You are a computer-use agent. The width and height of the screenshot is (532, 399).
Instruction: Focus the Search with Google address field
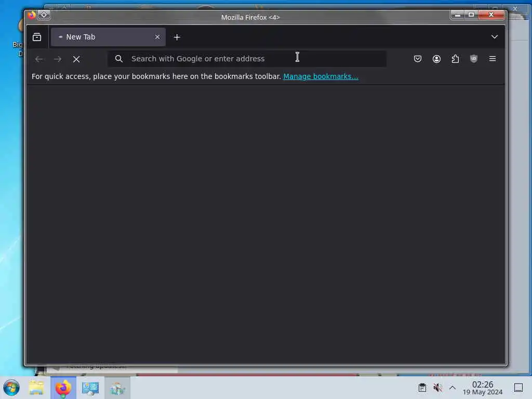(247, 59)
